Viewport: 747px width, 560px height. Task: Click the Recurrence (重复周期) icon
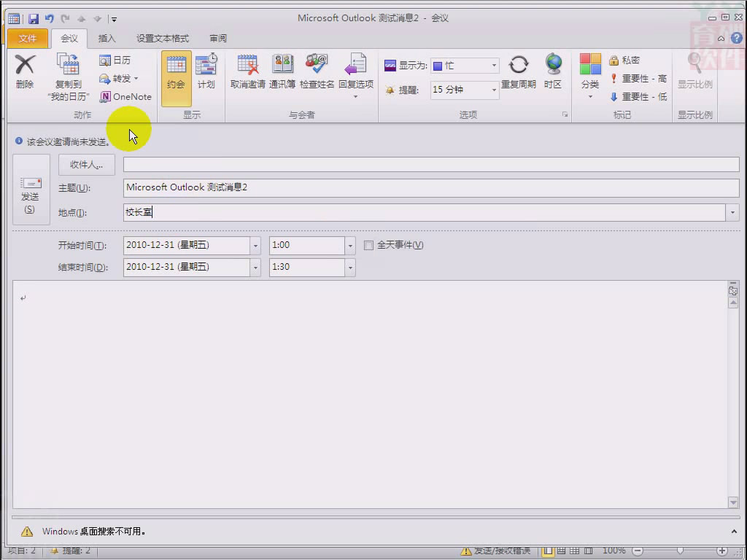tap(519, 64)
